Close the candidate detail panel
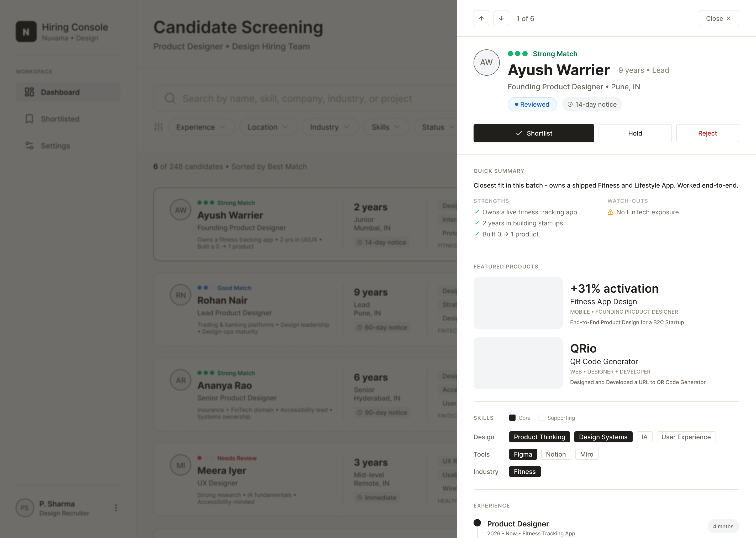The height and width of the screenshot is (538, 756). (719, 19)
